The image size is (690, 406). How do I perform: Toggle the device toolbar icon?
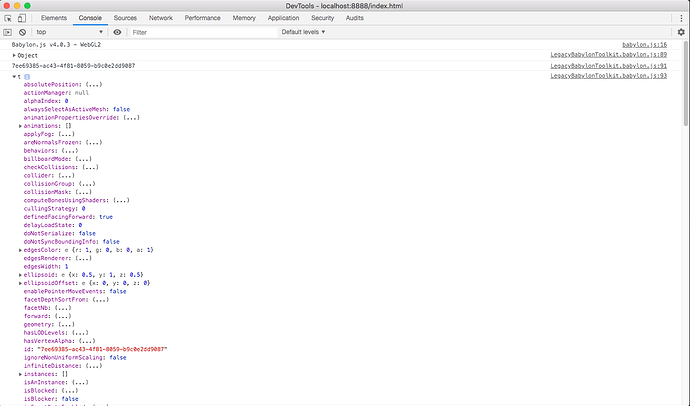22,18
